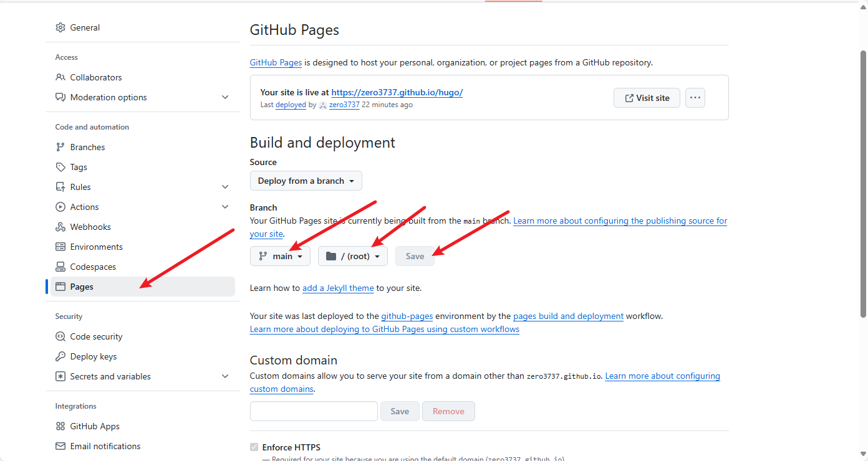Click the Actions play icon
868x461 pixels.
60,207
